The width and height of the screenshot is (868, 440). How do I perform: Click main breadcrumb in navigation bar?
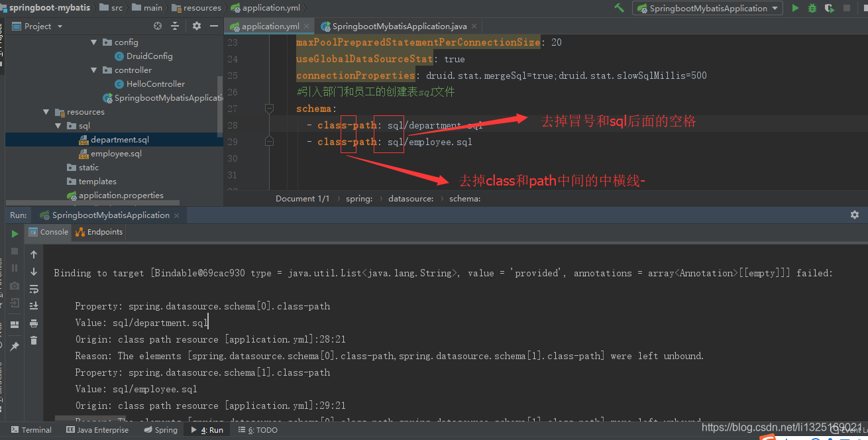click(147, 7)
